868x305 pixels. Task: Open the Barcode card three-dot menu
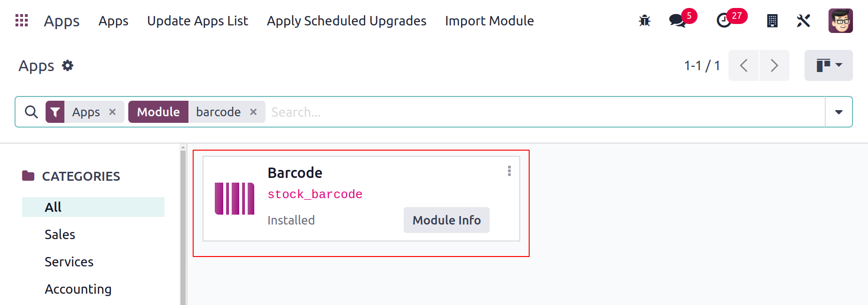pos(509,171)
